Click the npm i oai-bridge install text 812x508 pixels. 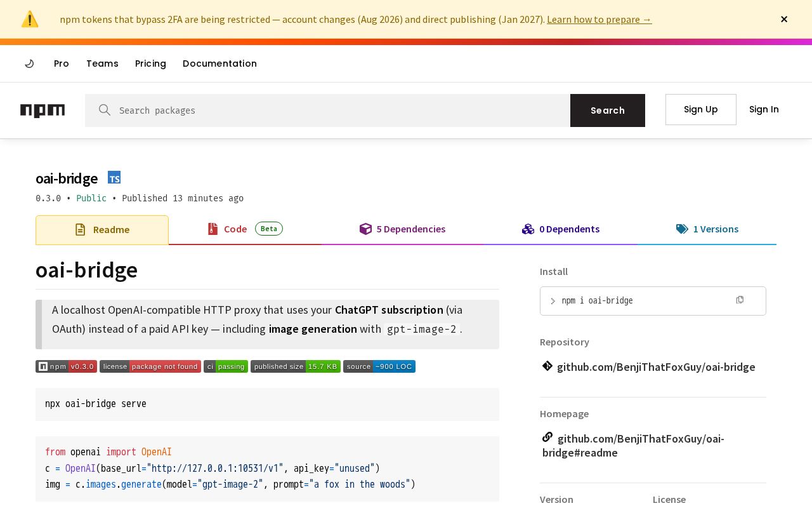click(x=597, y=301)
